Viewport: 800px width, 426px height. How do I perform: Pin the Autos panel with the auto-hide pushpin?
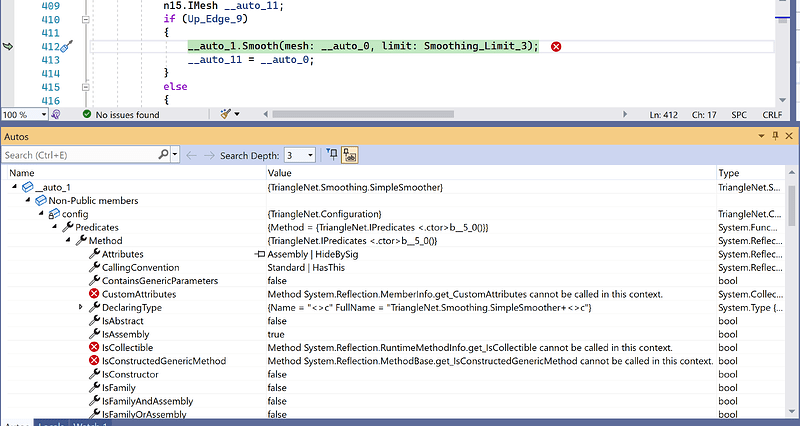[776, 136]
